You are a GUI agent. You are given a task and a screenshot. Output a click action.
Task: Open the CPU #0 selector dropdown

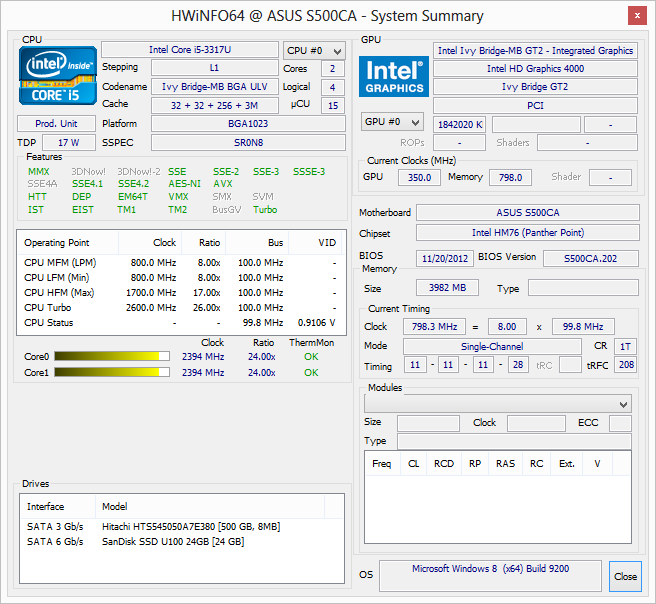click(314, 51)
